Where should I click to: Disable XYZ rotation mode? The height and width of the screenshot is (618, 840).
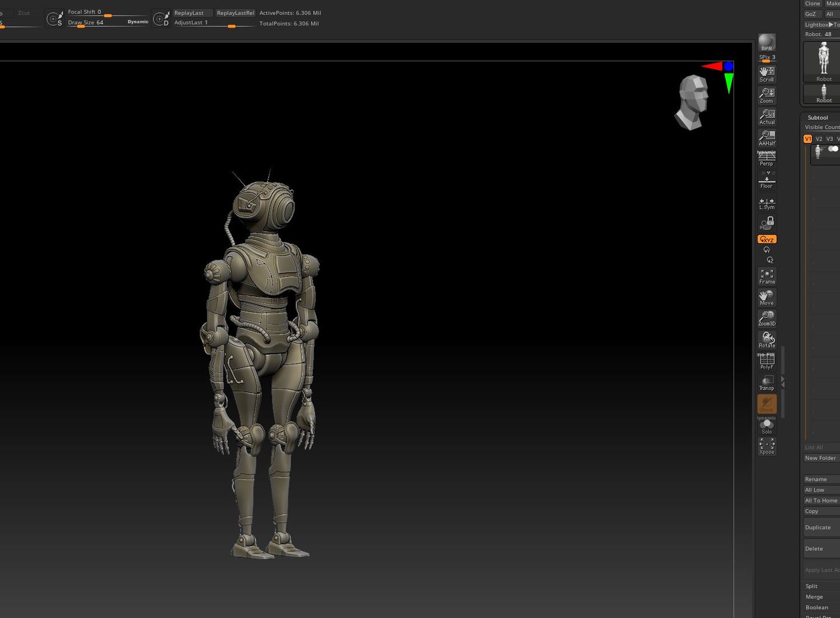pyautogui.click(x=767, y=239)
